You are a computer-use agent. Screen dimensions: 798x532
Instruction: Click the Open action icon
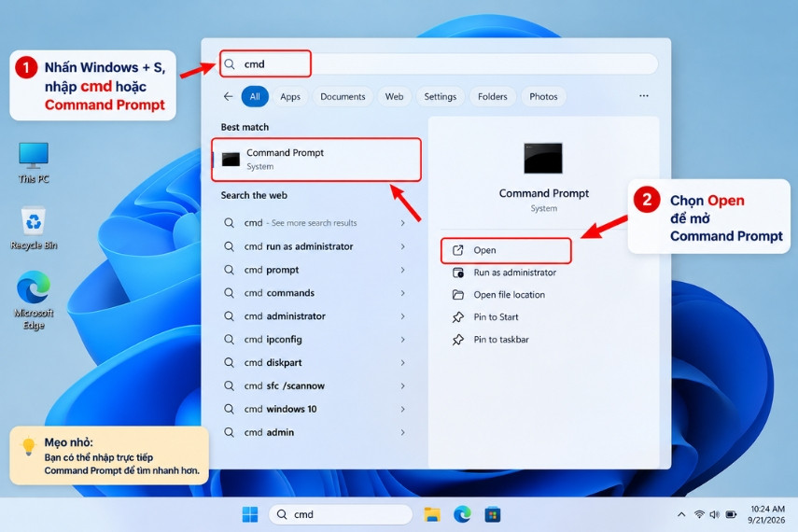click(x=458, y=250)
